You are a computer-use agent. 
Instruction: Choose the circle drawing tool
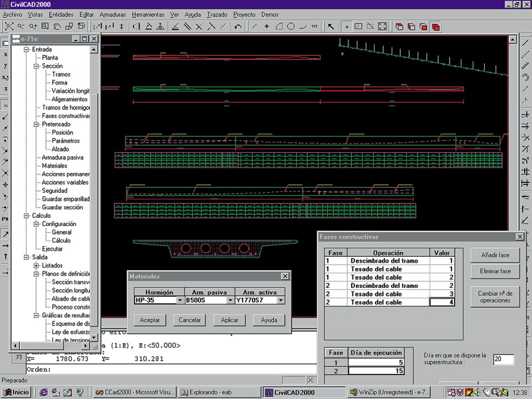[291, 27]
